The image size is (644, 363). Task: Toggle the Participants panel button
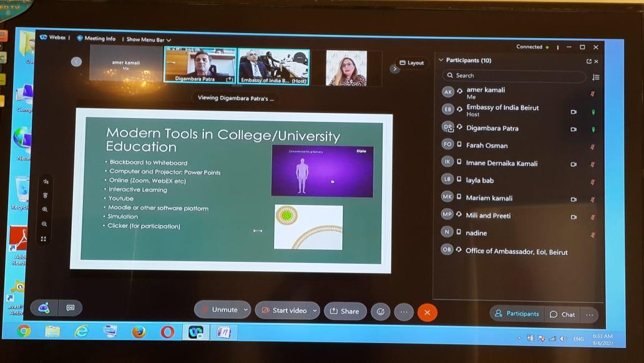click(517, 314)
